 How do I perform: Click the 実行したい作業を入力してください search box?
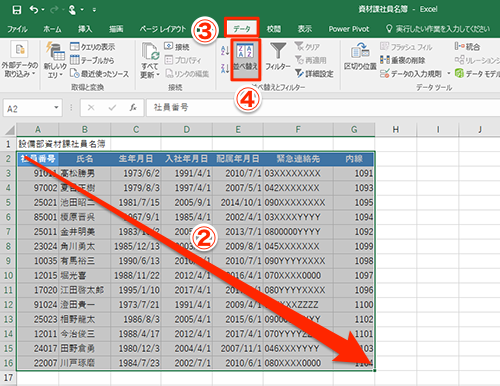(x=438, y=29)
